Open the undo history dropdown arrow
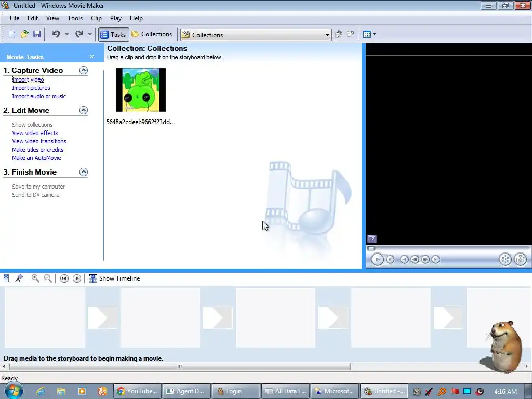 [x=66, y=34]
